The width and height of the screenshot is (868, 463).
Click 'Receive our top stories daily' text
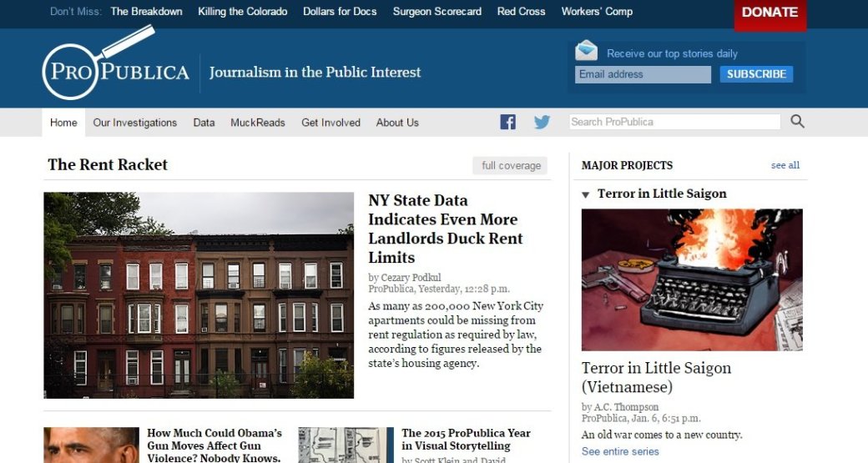(672, 53)
